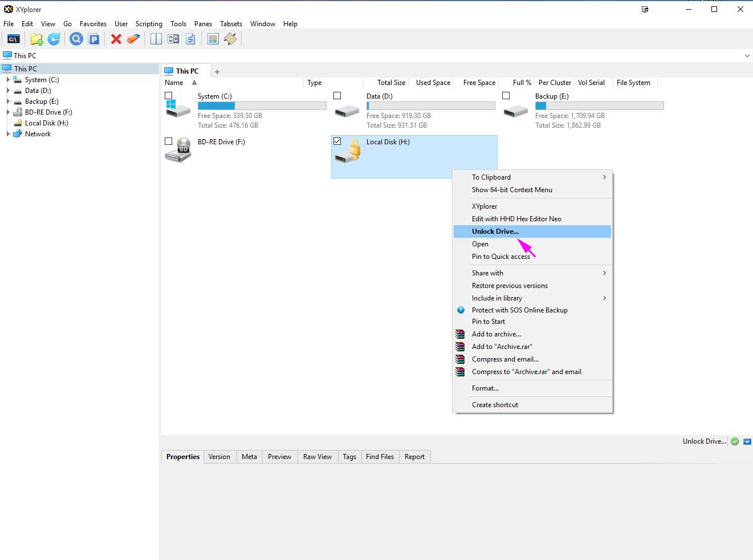Click the New Folder toolbar icon
The image size is (753, 560).
[x=36, y=39]
